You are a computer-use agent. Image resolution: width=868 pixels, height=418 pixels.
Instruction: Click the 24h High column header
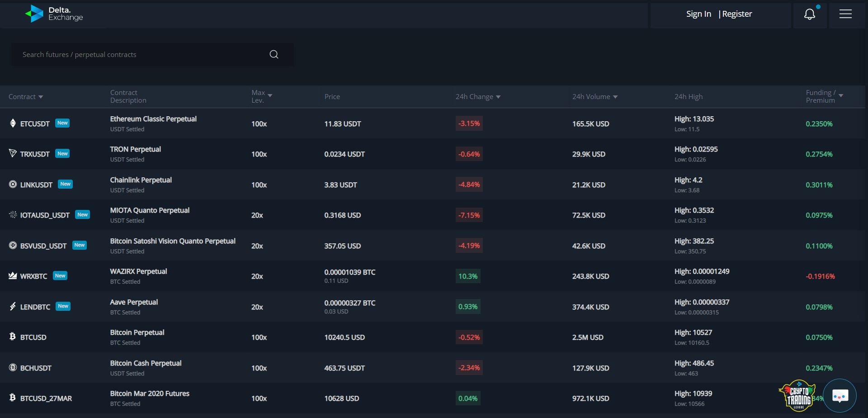point(689,97)
